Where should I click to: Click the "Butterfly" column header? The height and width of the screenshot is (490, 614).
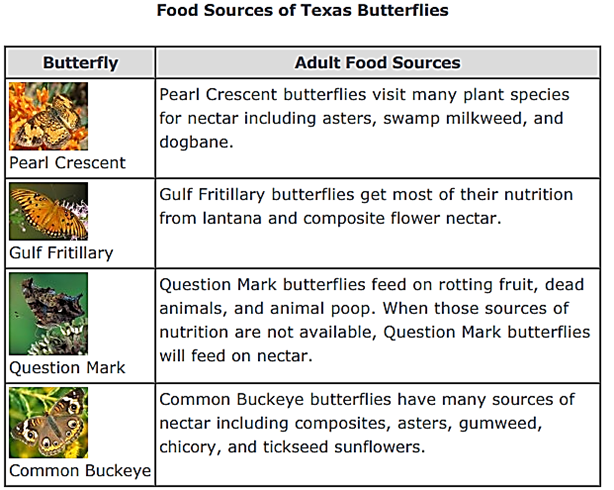coord(80,63)
